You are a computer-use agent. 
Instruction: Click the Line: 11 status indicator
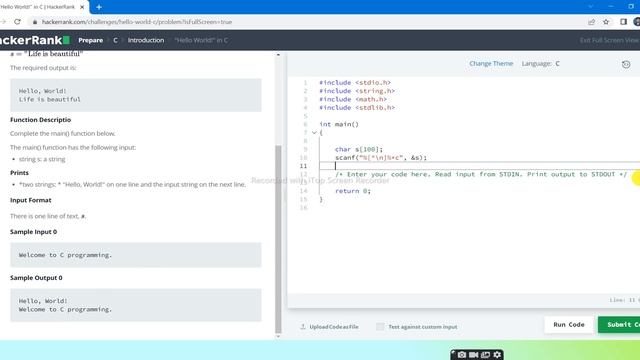point(623,300)
